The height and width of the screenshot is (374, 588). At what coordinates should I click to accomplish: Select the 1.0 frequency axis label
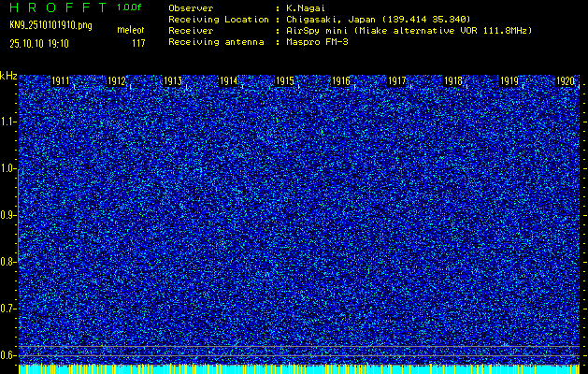pos(8,168)
